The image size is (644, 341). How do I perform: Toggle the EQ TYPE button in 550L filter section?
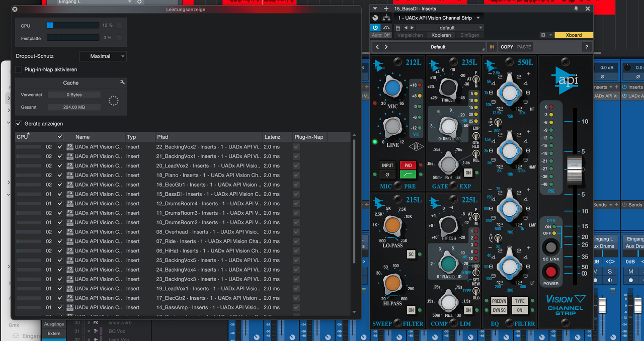pos(519,301)
